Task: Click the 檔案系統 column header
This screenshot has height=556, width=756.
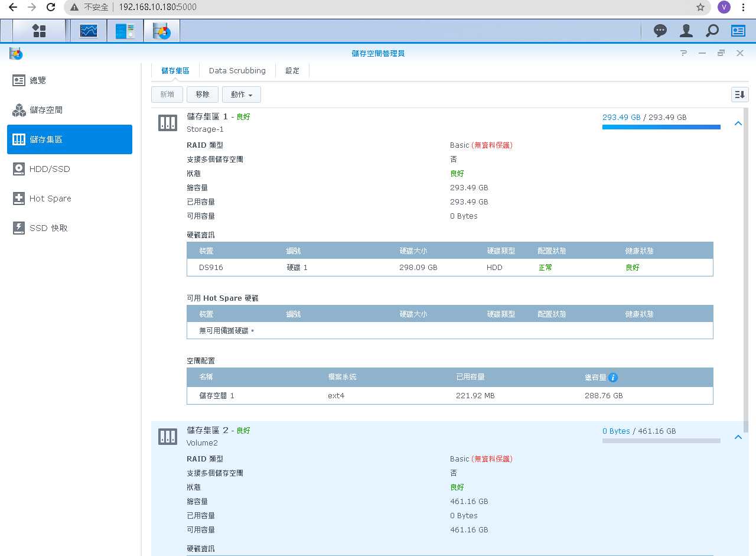Action: coord(342,377)
